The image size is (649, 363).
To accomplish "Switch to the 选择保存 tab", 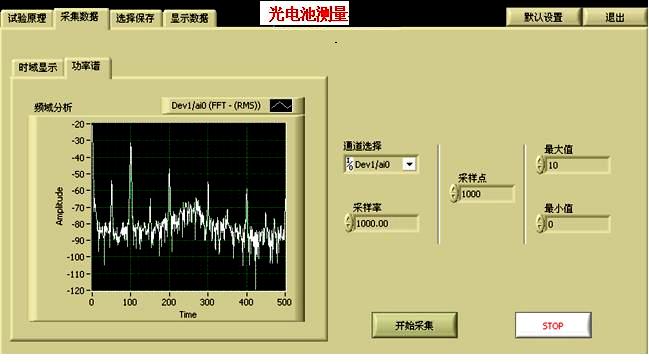I will (x=135, y=18).
